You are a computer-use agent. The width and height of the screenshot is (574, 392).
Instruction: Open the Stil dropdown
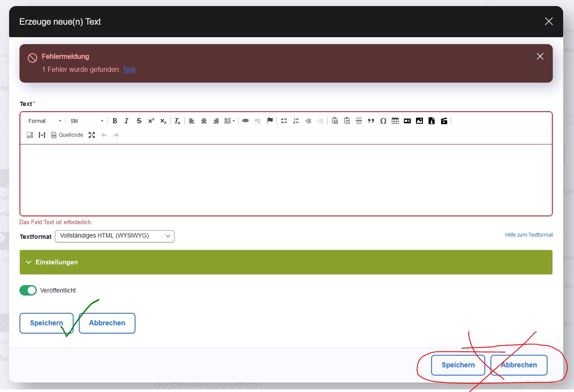pyautogui.click(x=86, y=121)
